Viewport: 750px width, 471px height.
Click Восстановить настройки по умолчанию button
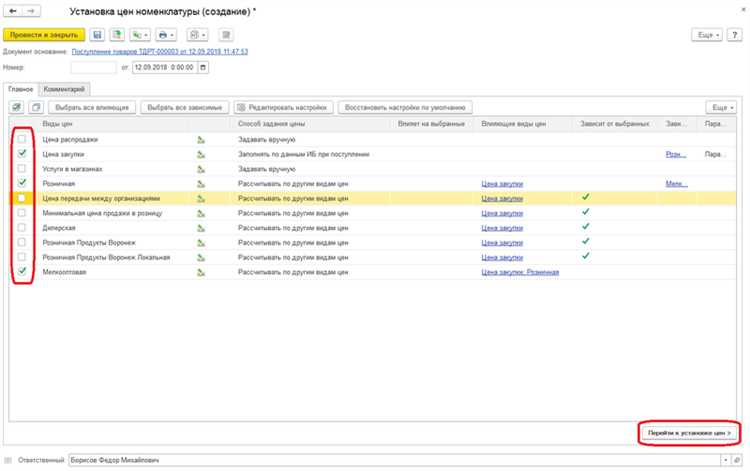tap(405, 108)
